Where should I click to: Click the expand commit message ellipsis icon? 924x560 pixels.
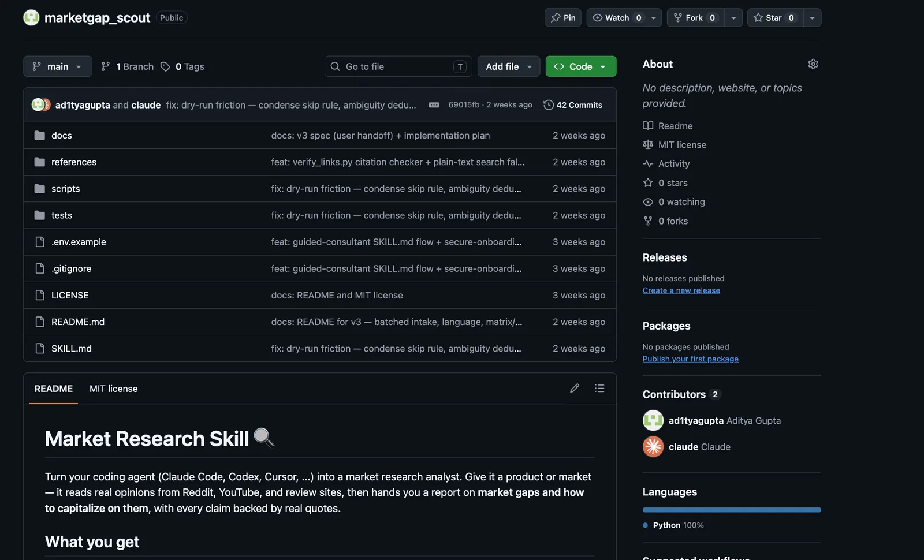coord(434,105)
